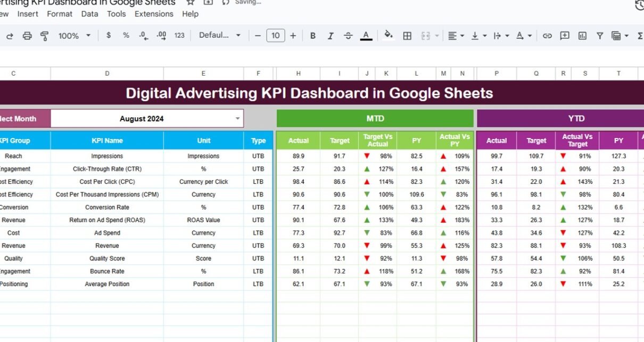Open the Format menu

click(x=60, y=14)
